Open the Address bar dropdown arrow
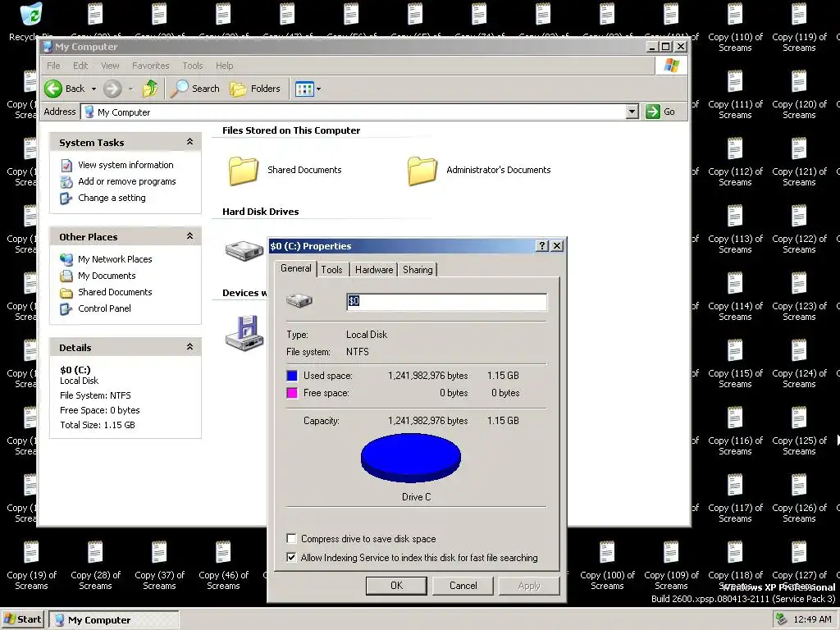This screenshot has width=840, height=630. click(x=632, y=112)
